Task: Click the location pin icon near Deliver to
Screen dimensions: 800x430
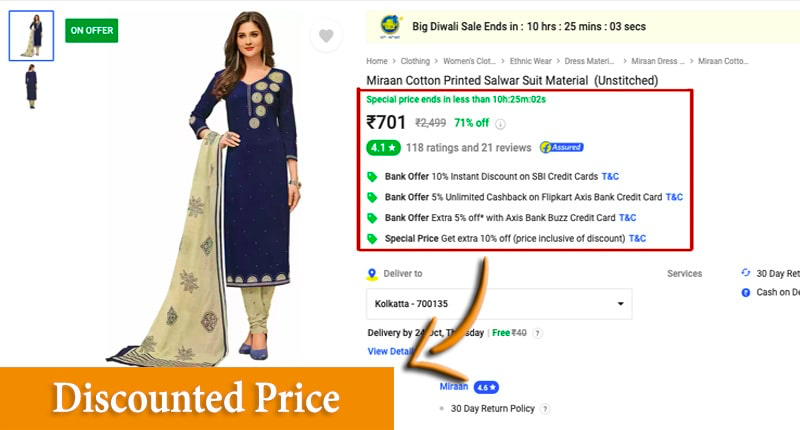Action: pos(372,274)
